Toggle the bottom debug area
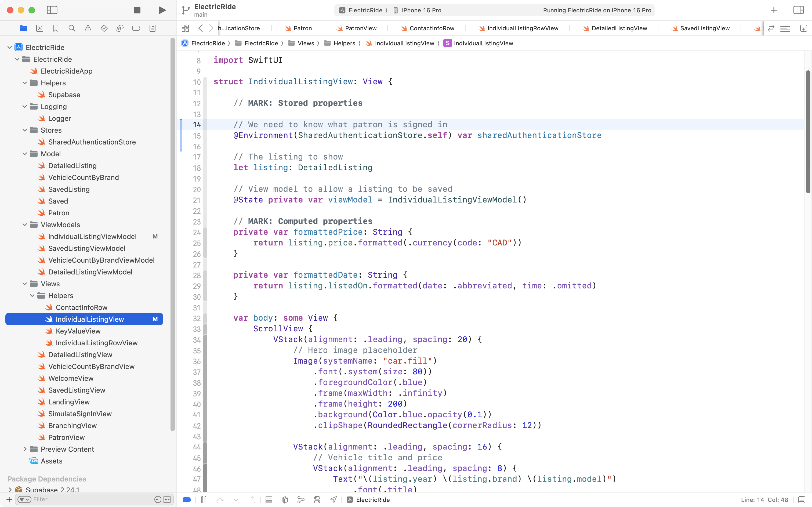The height and width of the screenshot is (507, 812). [802, 500]
